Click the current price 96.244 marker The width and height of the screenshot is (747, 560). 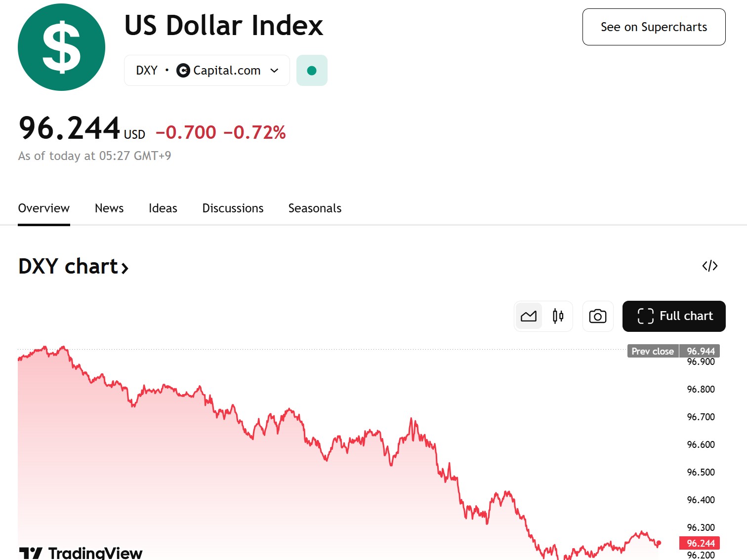(700, 543)
